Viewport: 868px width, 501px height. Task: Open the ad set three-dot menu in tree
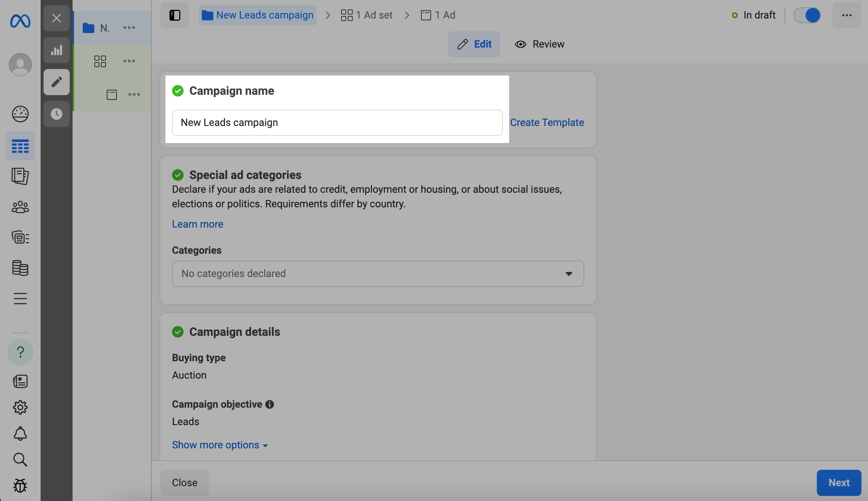(x=129, y=61)
